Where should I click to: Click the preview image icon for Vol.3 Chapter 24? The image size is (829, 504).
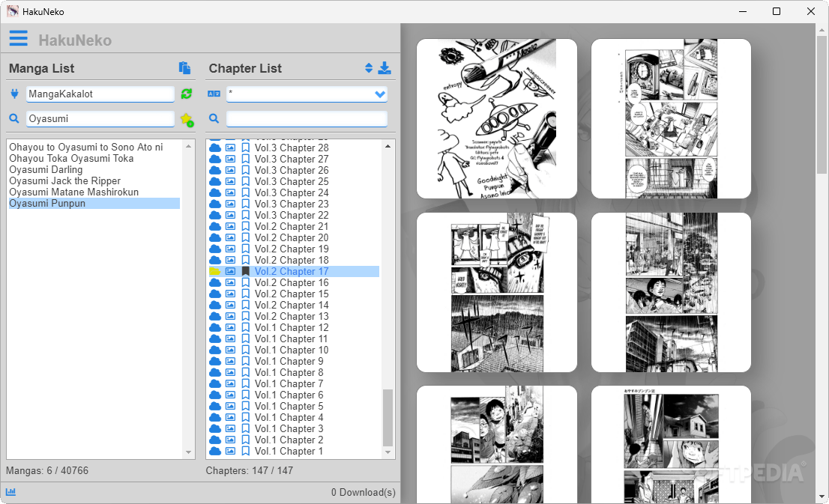(231, 192)
